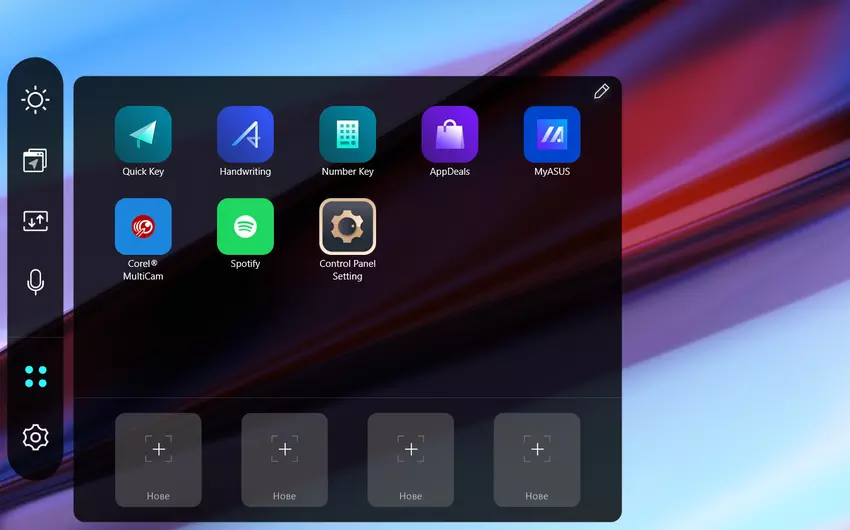This screenshot has width=850, height=530.
Task: Open the MyASUS app
Action: [551, 135]
